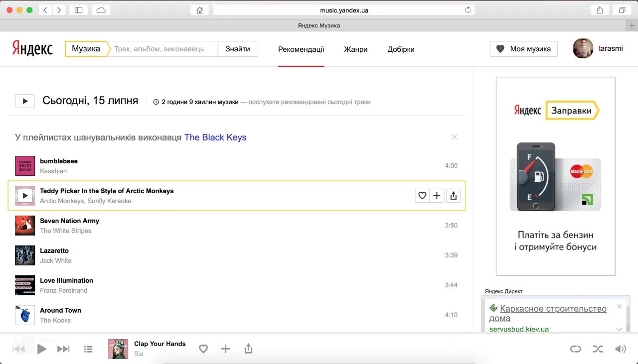This screenshot has height=364, width=638.
Task: Select the Музика service label
Action: pos(86,49)
